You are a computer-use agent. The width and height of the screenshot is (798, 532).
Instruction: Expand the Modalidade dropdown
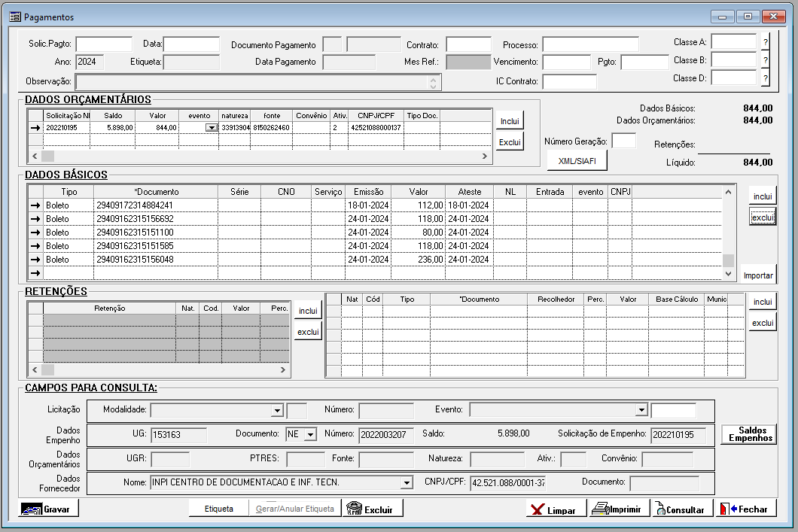click(x=277, y=411)
